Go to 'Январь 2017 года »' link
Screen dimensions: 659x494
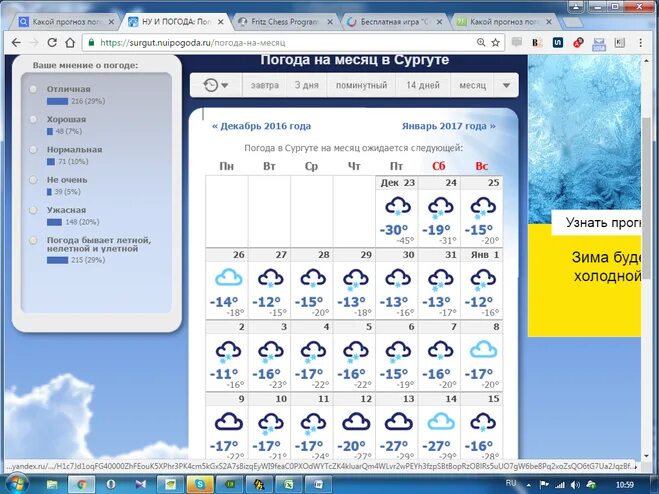(448, 126)
